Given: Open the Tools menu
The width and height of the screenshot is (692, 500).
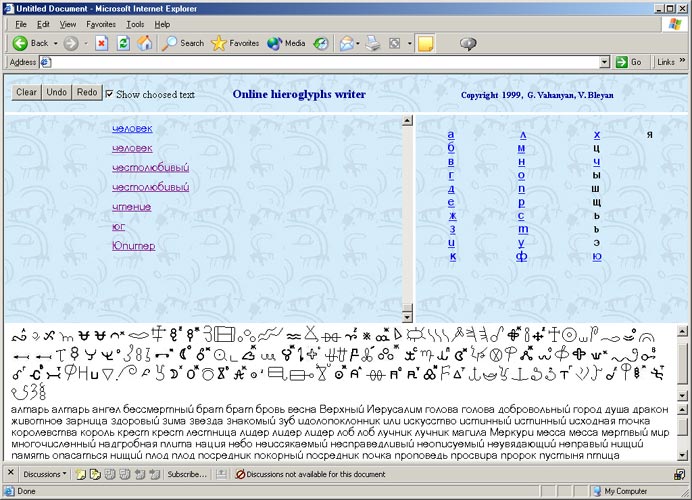Looking at the screenshot, I should 135,24.
